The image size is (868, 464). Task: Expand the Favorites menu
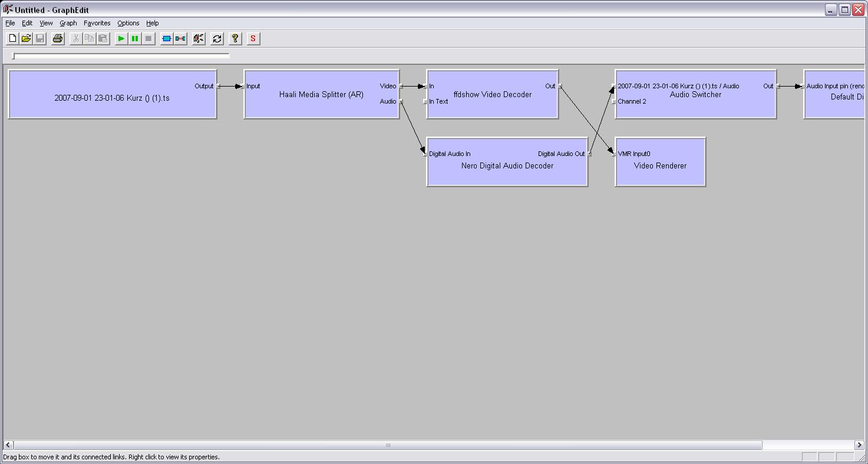(x=97, y=23)
